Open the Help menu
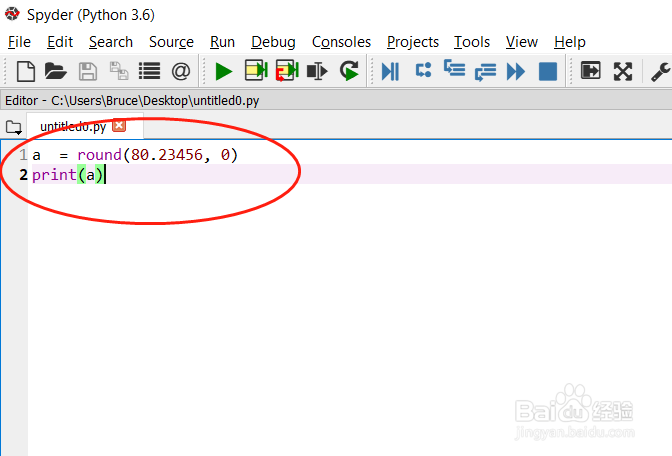This screenshot has height=456, width=672. click(x=570, y=42)
